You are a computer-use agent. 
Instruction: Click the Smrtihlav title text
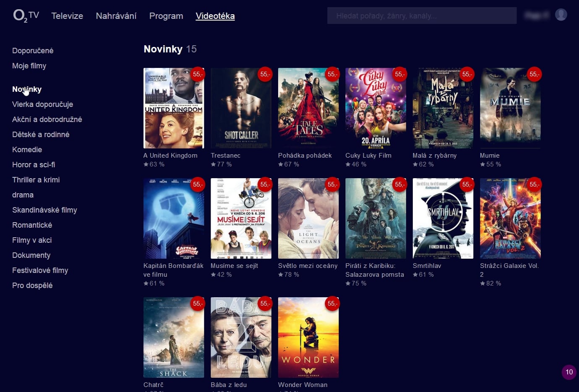click(x=427, y=266)
